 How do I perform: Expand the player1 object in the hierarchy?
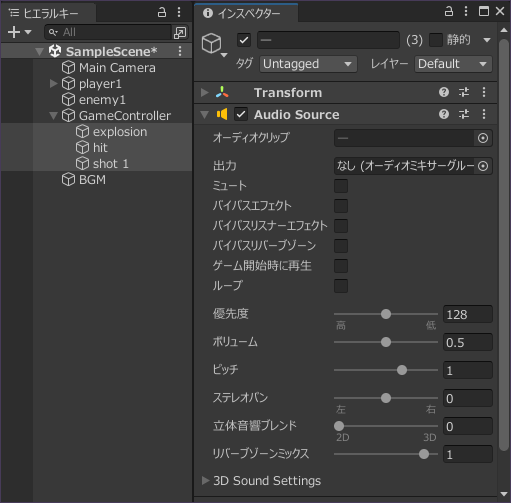(x=53, y=83)
